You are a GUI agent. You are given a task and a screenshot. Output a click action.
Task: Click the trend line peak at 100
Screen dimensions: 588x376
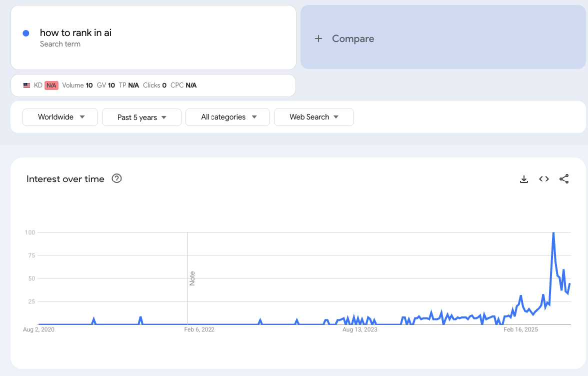(x=553, y=233)
